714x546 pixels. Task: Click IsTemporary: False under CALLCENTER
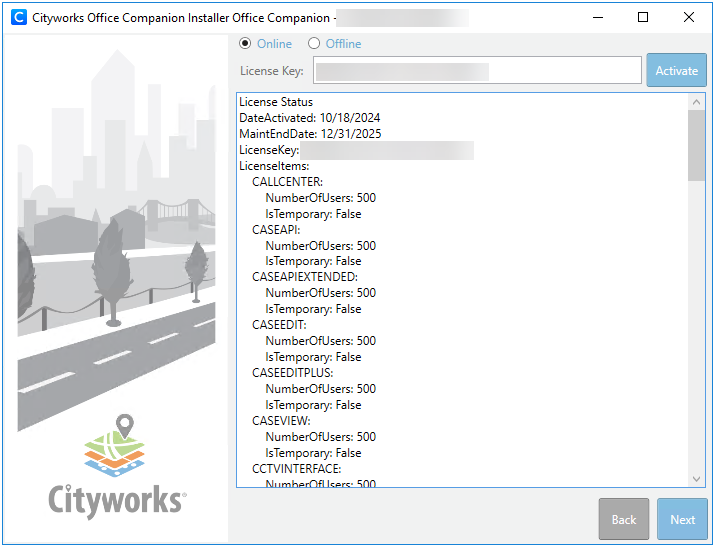(313, 214)
